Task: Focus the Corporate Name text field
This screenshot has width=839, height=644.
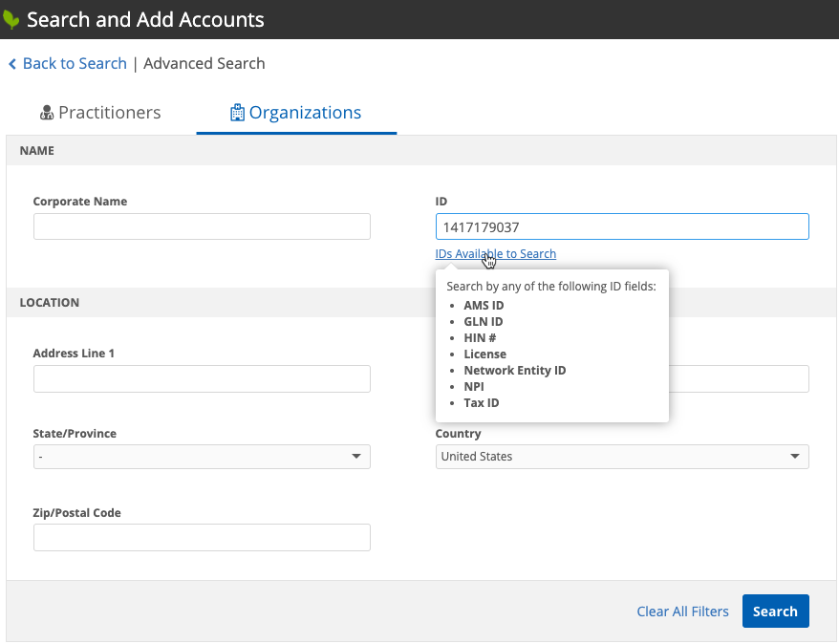Action: (x=202, y=226)
